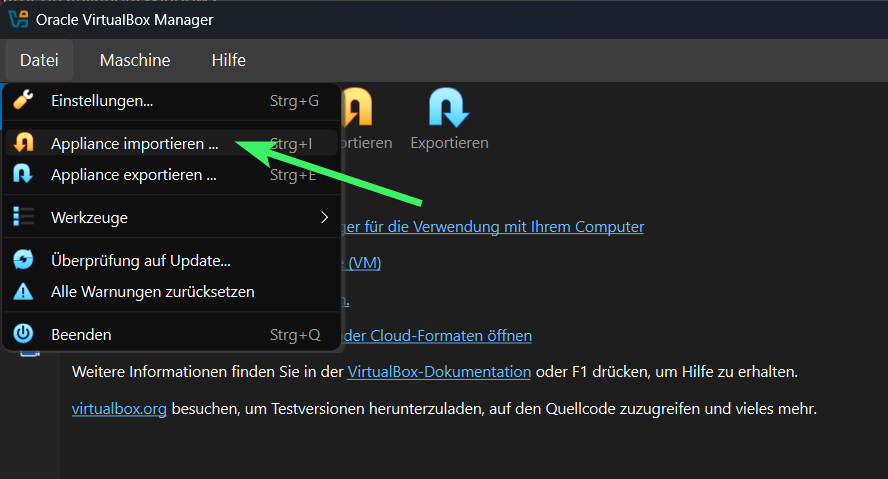The height and width of the screenshot is (479, 888).
Task: Click the blue export arrow menu icon
Action: coord(23,175)
